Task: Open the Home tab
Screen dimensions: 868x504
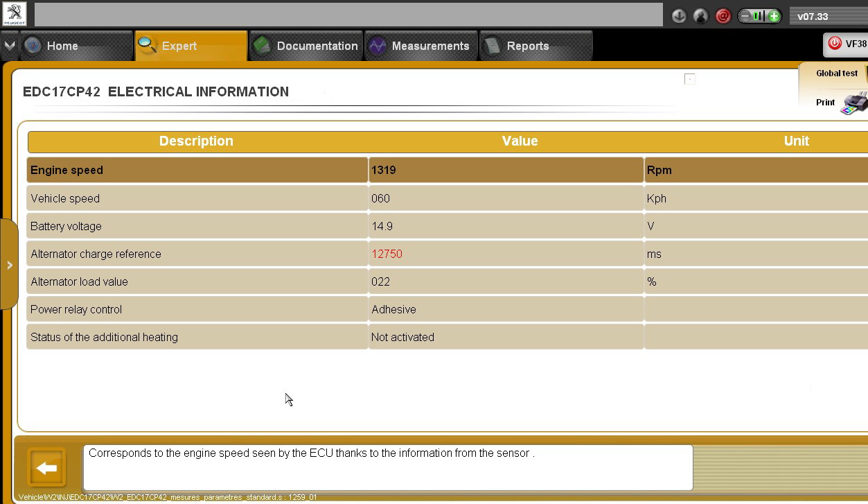Action: 76,46
